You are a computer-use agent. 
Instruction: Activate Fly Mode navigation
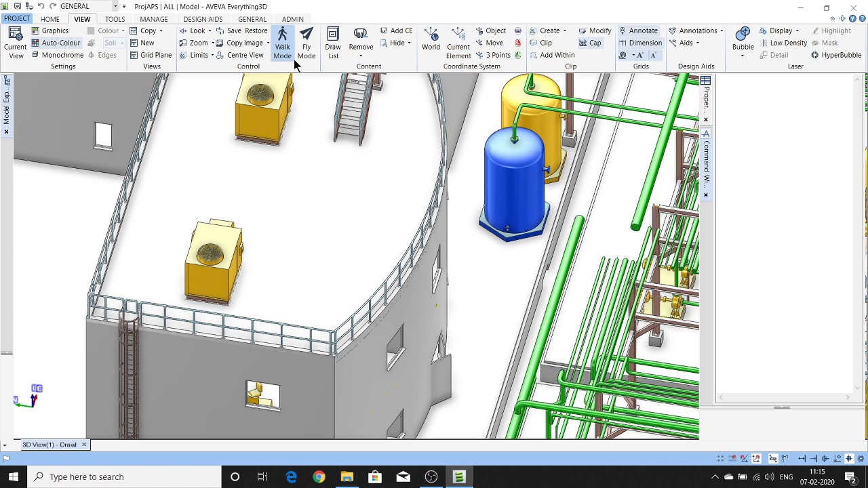coord(307,43)
